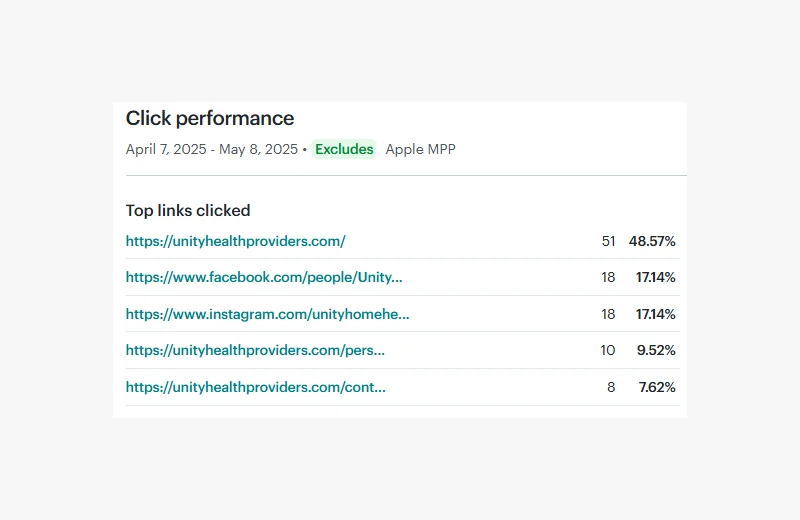Open the instagram.com/unityhomehe link

click(x=267, y=314)
